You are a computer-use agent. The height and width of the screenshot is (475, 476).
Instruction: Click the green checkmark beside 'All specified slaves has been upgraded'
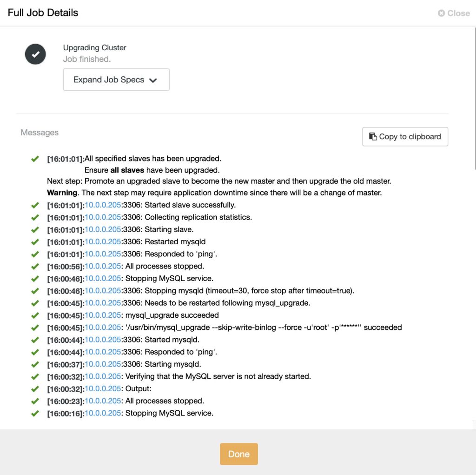pos(35,159)
